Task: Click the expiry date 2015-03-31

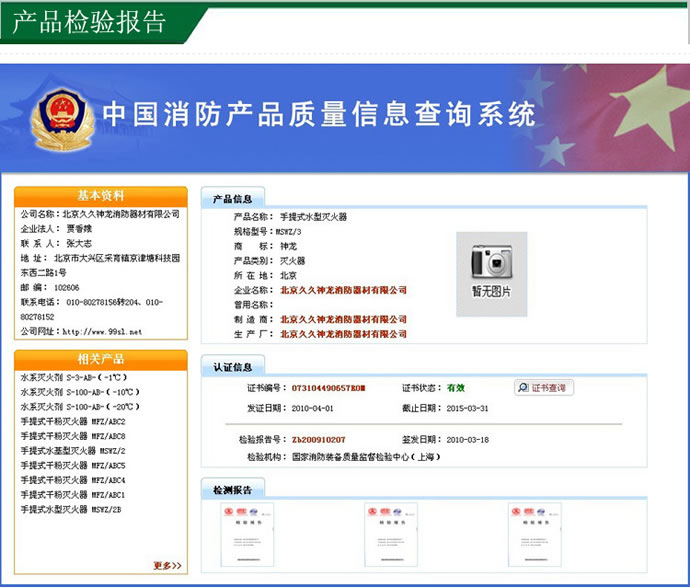Action: 467,408
